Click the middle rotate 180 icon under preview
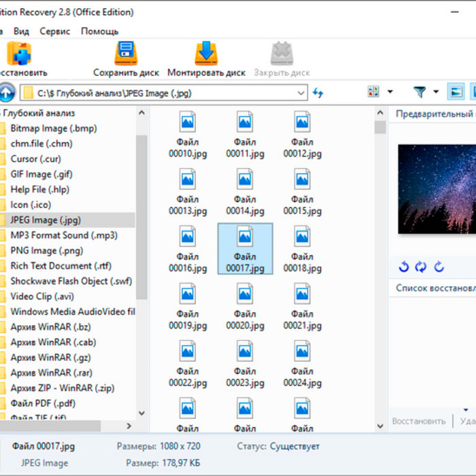 pos(421,267)
